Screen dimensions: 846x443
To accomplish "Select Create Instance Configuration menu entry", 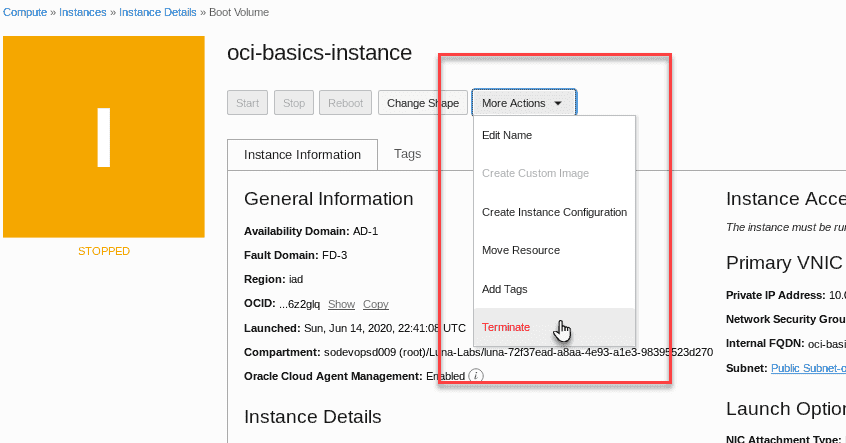I will (554, 212).
